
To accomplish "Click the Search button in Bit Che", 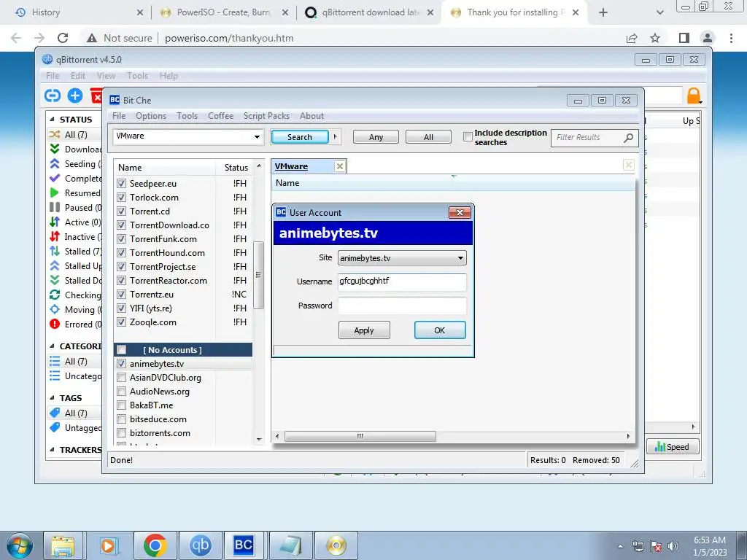I will (x=300, y=136).
